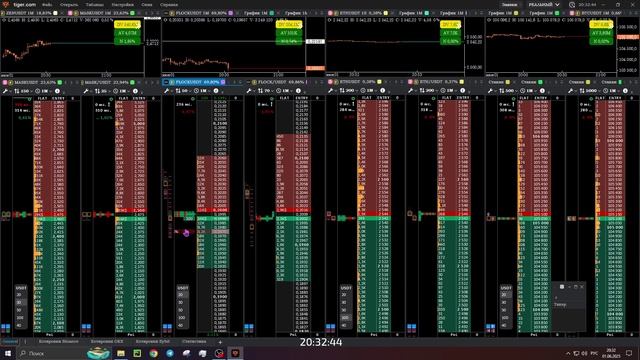Viewport: 640px width, 360px height.
Task: Open the Настройки menu
Action: (x=122, y=4)
